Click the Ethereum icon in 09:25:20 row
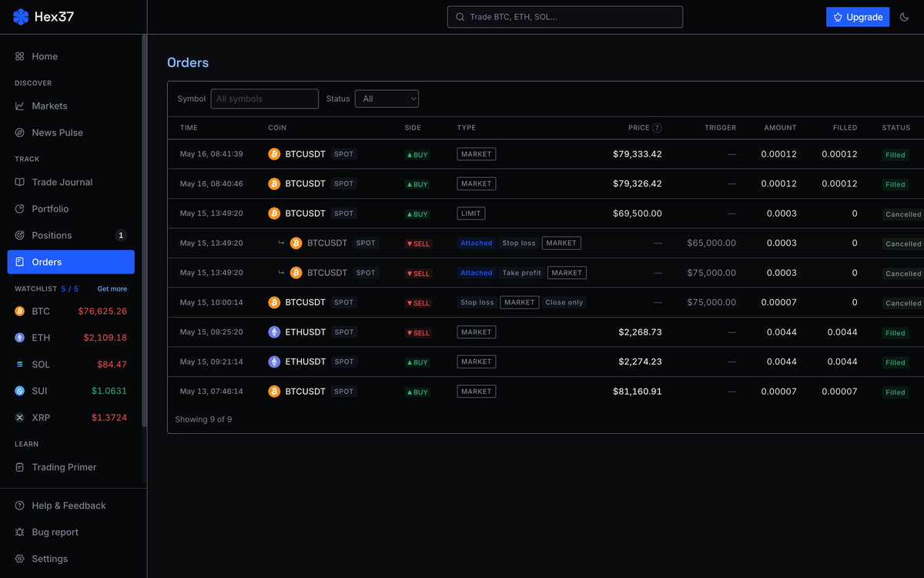This screenshot has height=578, width=924. click(274, 332)
